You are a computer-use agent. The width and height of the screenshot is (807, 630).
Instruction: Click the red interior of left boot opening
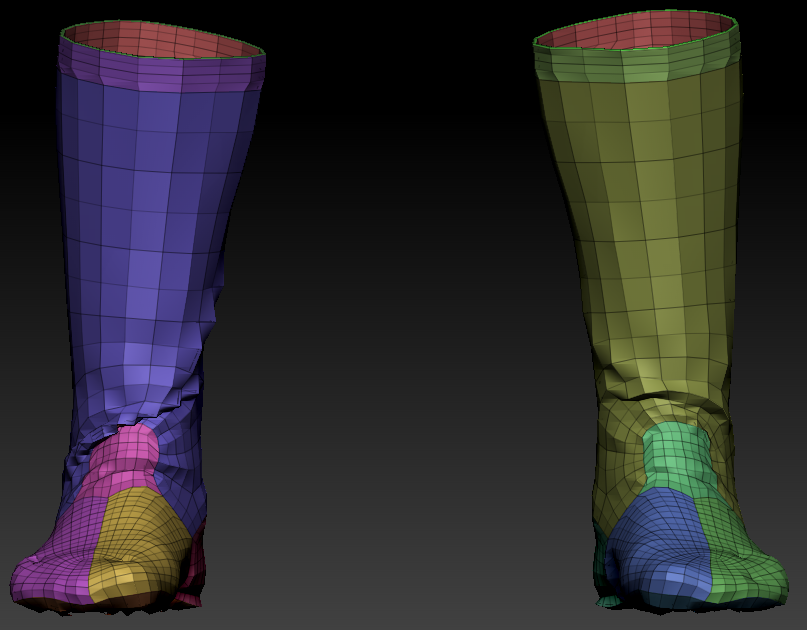point(164,40)
